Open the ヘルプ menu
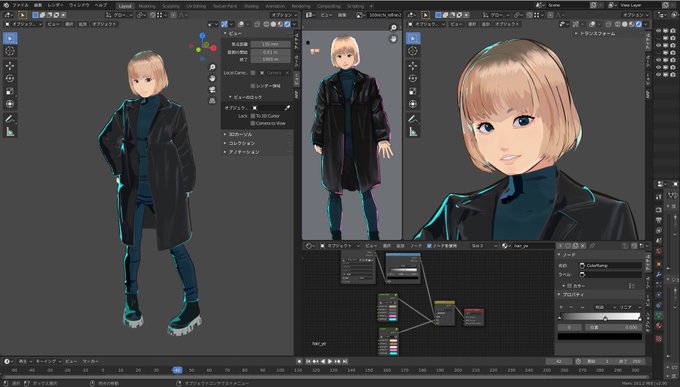 (x=101, y=5)
